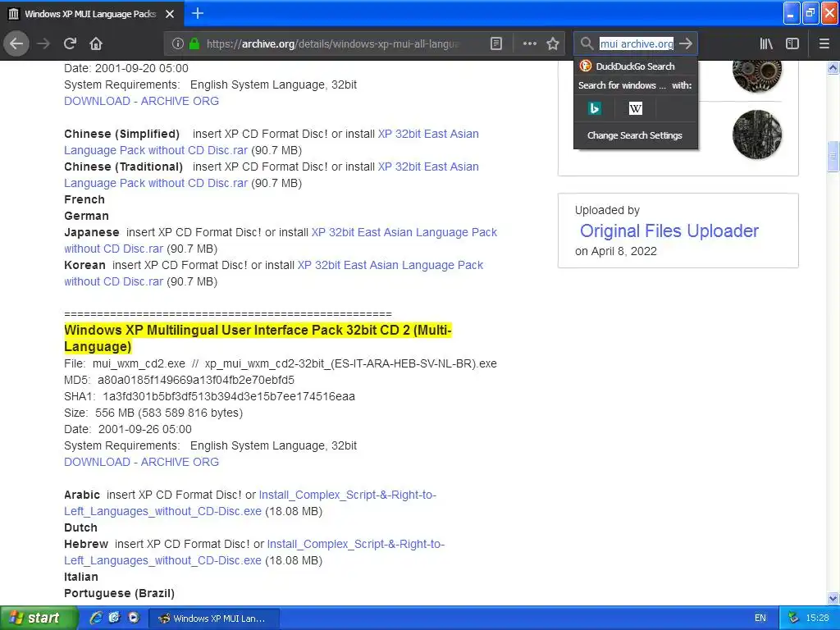Click the scrollbar down arrow
Image resolution: width=840 pixels, height=630 pixels.
[x=833, y=598]
